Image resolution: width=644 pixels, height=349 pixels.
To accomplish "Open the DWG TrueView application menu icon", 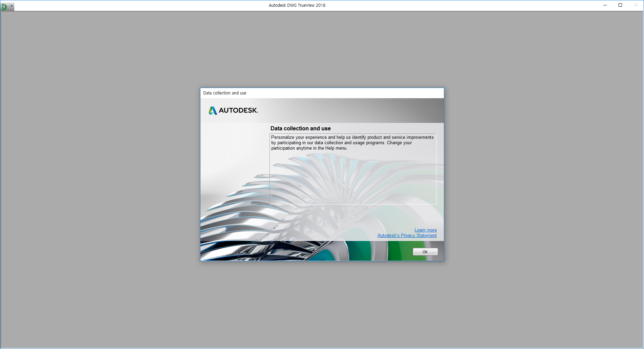I will [x=4, y=6].
